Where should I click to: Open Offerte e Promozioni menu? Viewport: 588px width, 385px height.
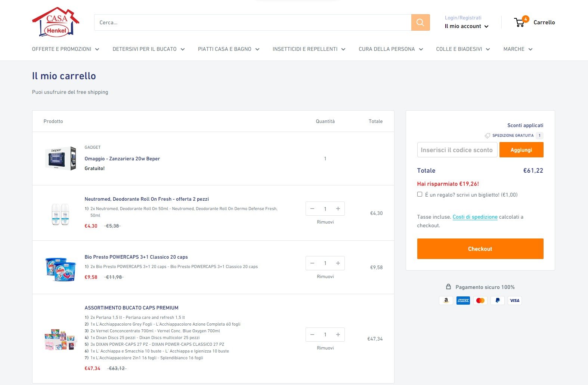tap(65, 49)
